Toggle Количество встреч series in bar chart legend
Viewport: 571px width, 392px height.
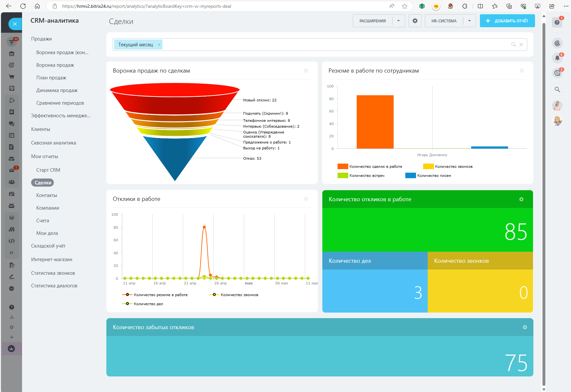[x=367, y=176]
